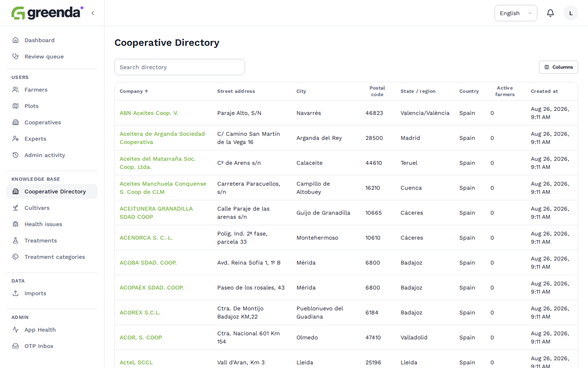Open the notifications bell
The height and width of the screenshot is (368, 588).
550,13
